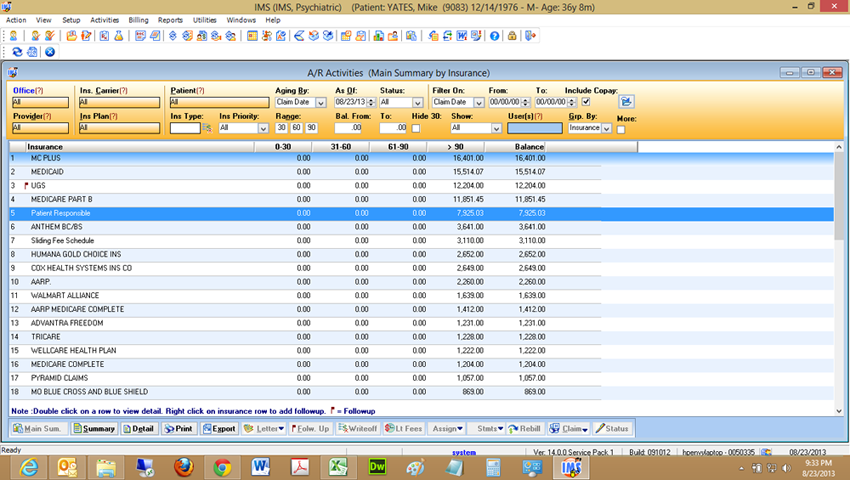Open the Utilities menu
850x480 pixels.
pyautogui.click(x=204, y=20)
